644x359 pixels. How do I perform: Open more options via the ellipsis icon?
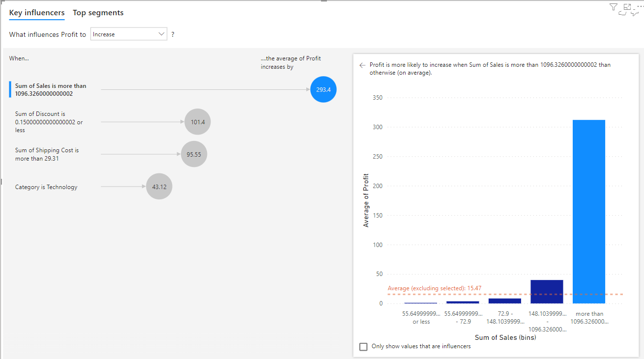pyautogui.click(x=641, y=6)
